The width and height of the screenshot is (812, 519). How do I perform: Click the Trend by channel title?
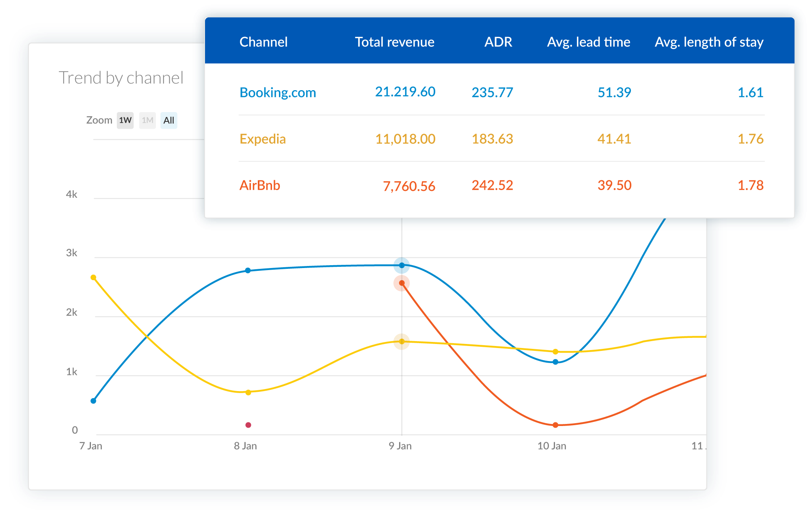(121, 78)
